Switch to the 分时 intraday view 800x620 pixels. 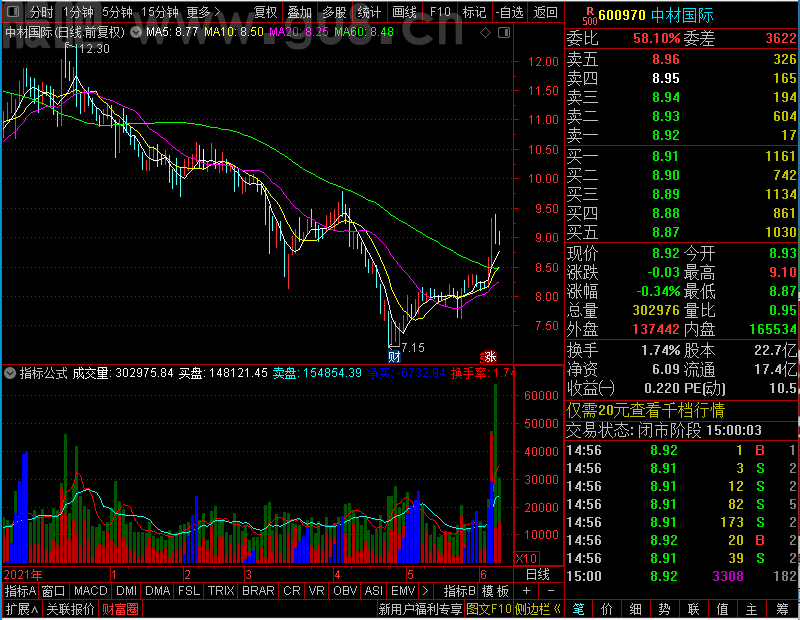coord(41,12)
